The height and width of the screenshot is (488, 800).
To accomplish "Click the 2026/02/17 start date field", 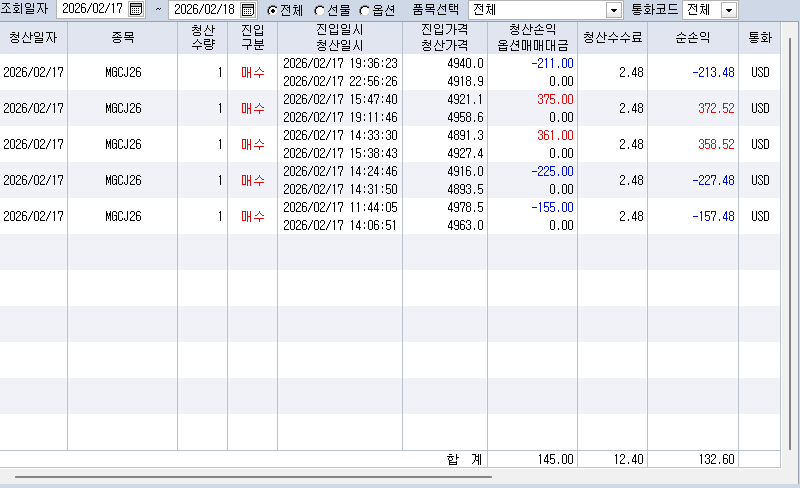I will (93, 9).
